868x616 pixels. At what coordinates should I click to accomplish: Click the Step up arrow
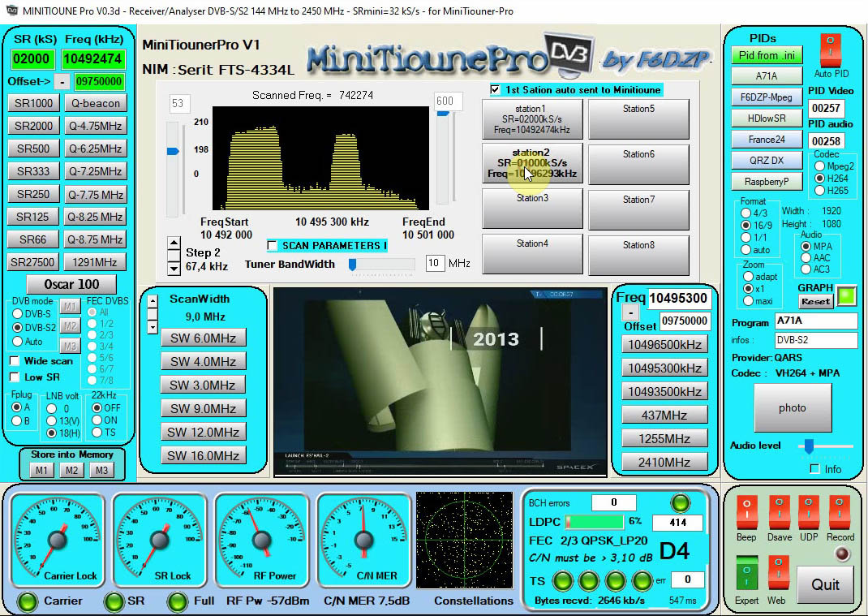coord(174,243)
